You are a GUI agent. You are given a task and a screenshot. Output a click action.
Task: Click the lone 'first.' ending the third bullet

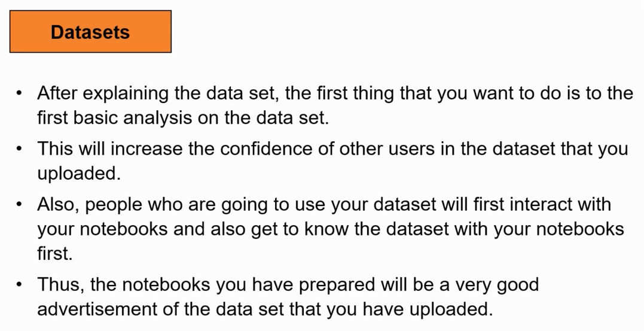click(54, 253)
